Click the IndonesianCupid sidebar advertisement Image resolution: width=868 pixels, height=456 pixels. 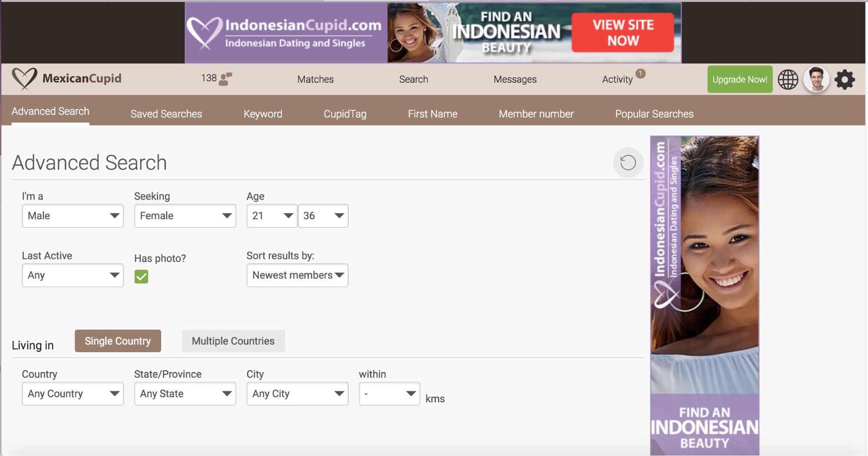pos(705,295)
